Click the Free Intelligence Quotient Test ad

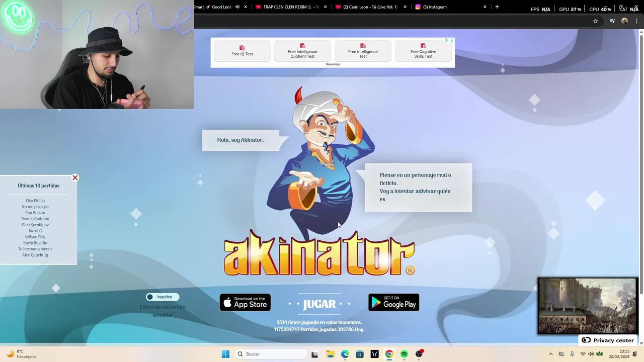point(302,50)
